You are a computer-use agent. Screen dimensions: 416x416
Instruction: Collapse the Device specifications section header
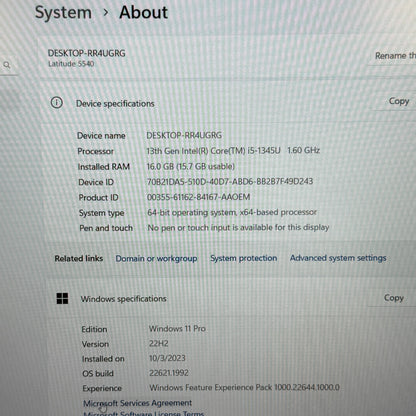point(115,104)
